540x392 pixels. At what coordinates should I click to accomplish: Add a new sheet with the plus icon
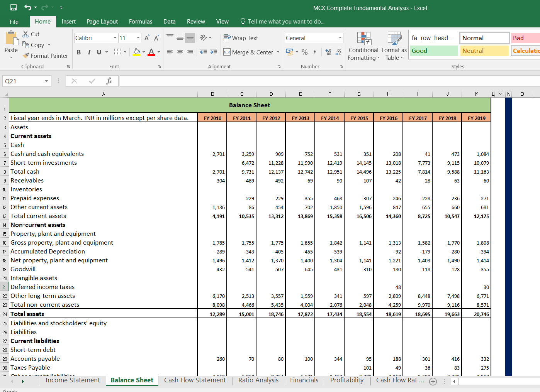coord(433,382)
